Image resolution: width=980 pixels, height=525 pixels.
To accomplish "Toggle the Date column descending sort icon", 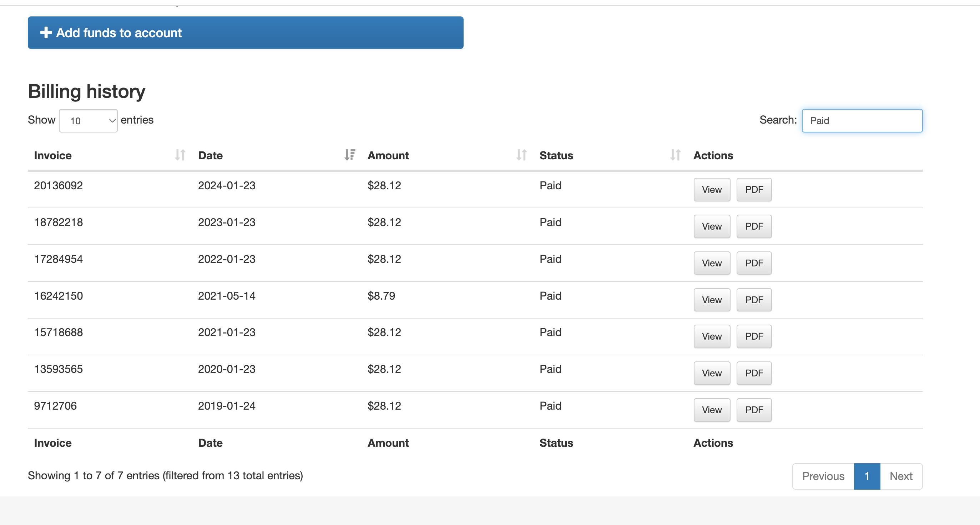I will (350, 155).
